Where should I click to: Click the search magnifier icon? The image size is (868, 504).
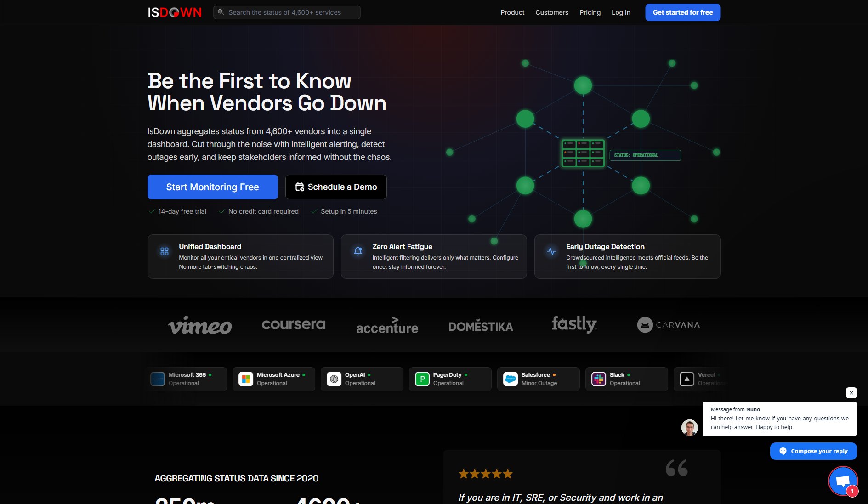pos(221,12)
